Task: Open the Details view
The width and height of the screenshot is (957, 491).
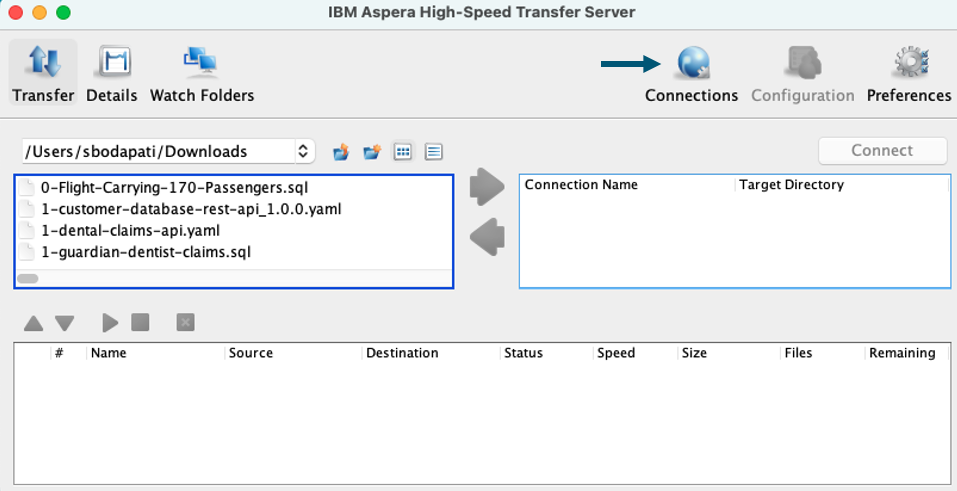Action: click(x=112, y=73)
